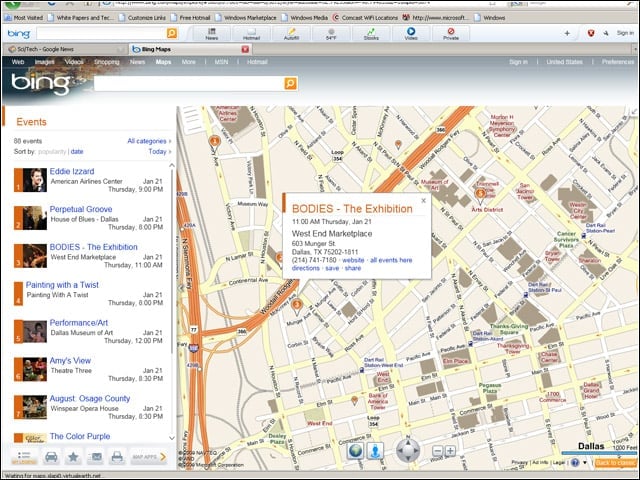The height and width of the screenshot is (480, 640).
Task: Expand the All categories filter
Action: 149,141
